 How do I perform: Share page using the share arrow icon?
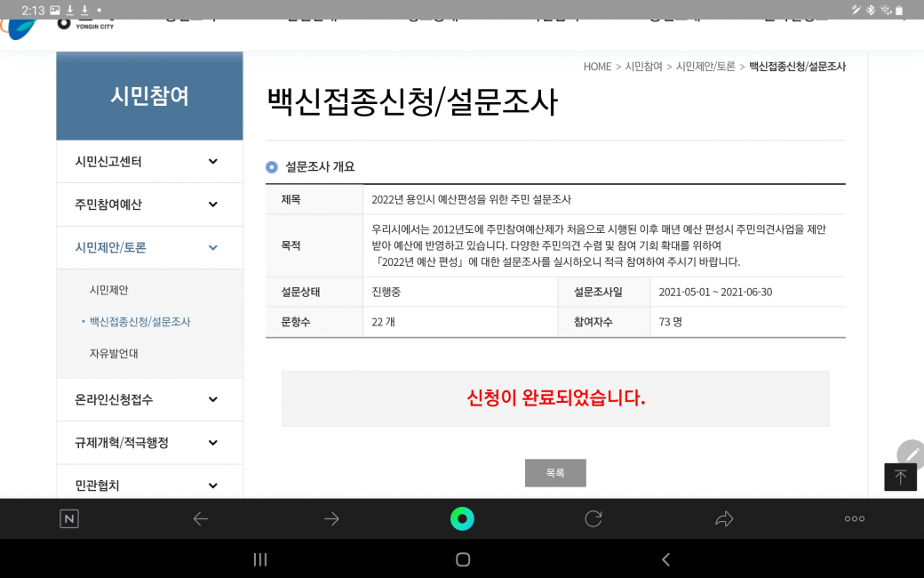click(724, 519)
